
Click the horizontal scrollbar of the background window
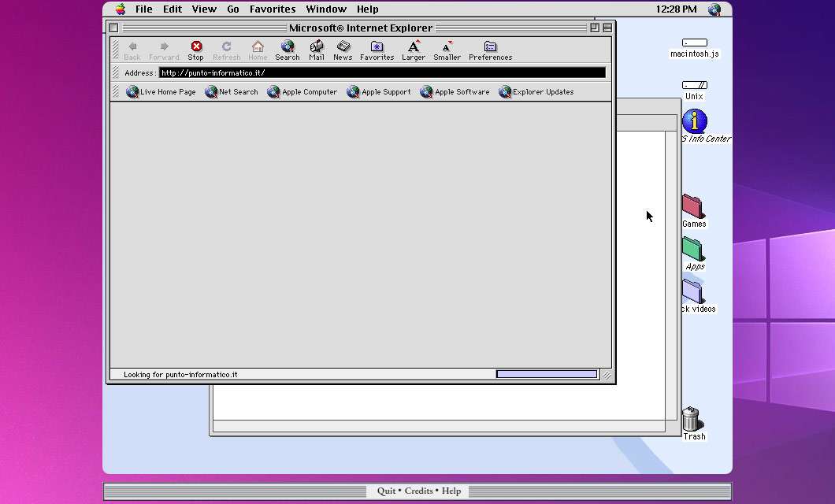click(x=439, y=426)
